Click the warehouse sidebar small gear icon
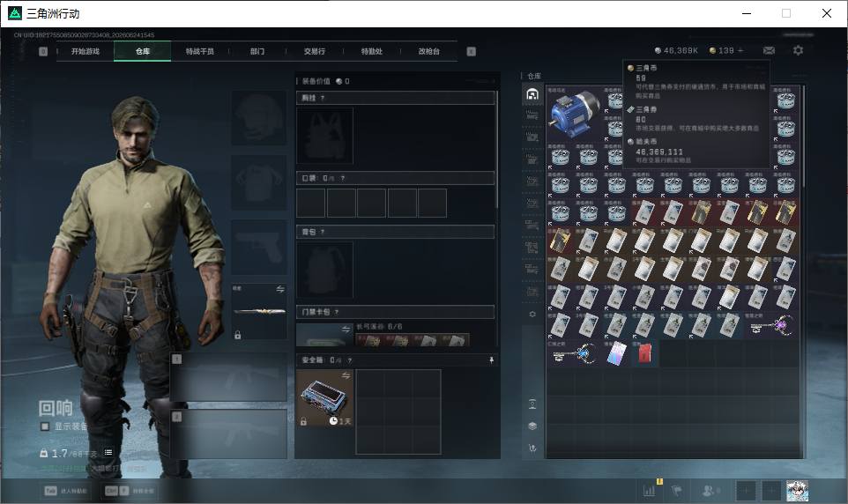This screenshot has height=504, width=848. coord(532,314)
